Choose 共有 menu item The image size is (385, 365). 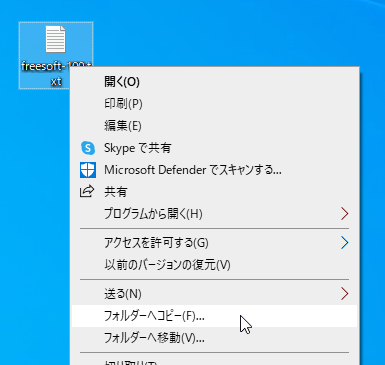point(214,192)
